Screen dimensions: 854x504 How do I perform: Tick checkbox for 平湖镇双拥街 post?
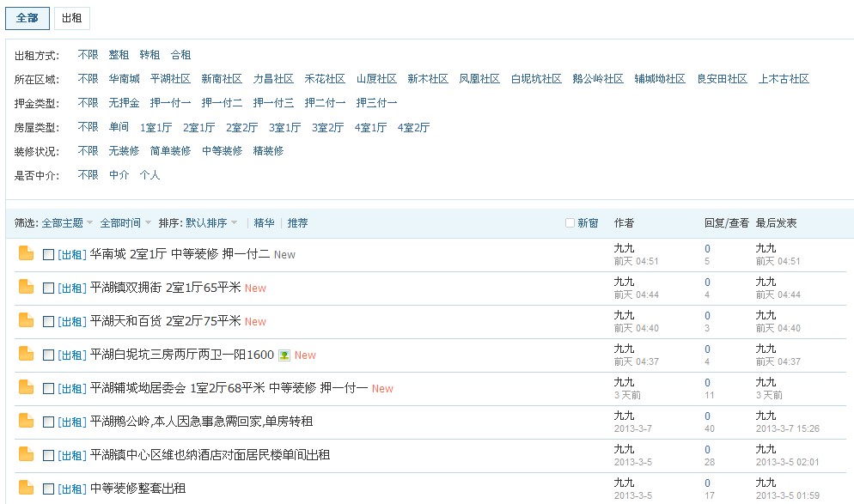tap(48, 288)
